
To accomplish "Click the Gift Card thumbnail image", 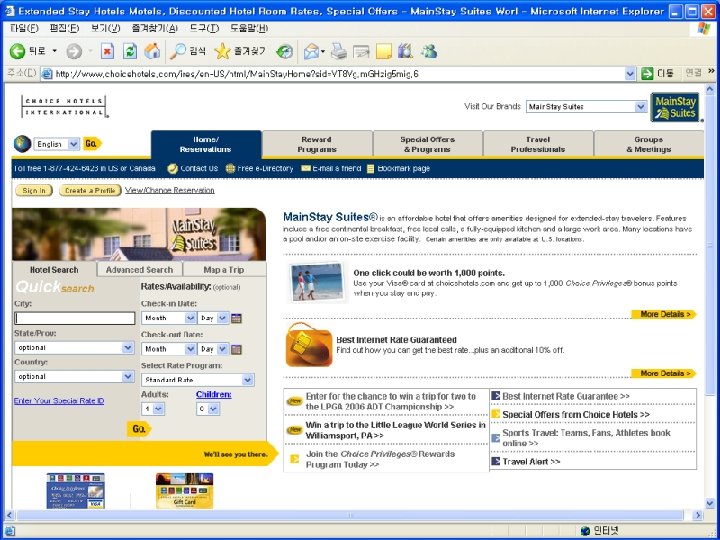I will [x=185, y=491].
